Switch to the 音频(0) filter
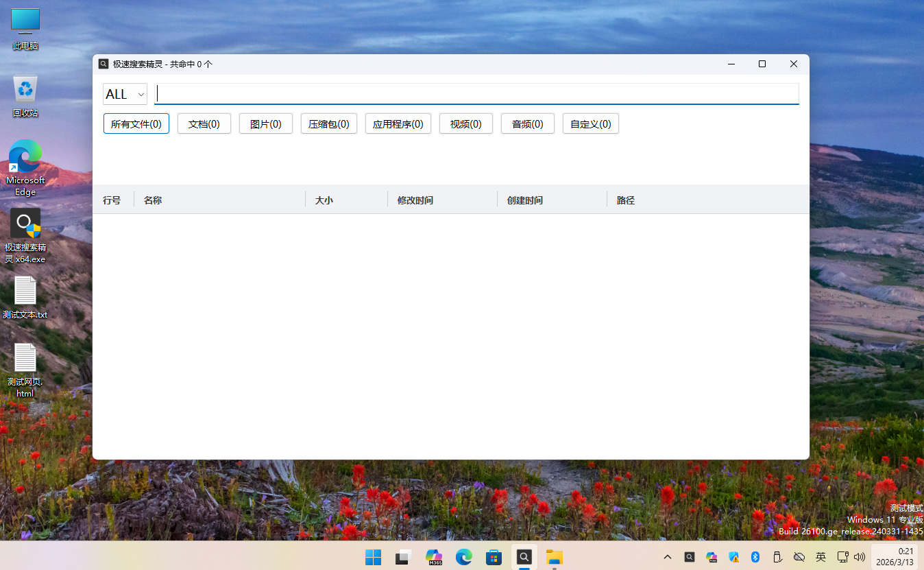 pyautogui.click(x=528, y=124)
